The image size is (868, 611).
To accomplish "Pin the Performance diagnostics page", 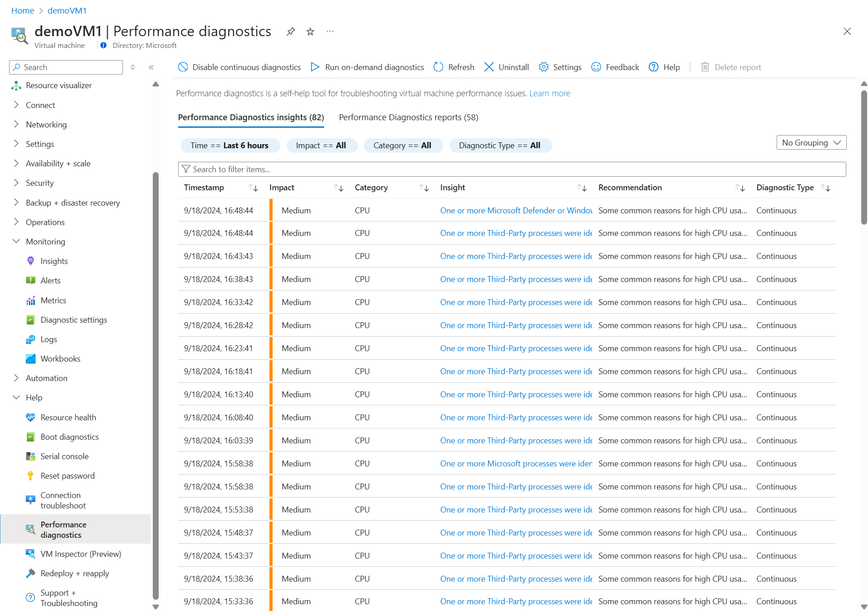I will [291, 31].
